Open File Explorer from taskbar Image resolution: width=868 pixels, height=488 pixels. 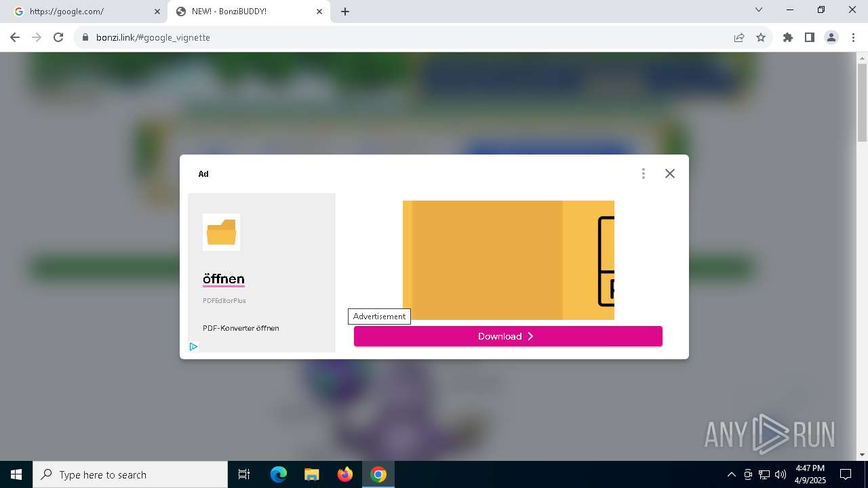coord(311,474)
